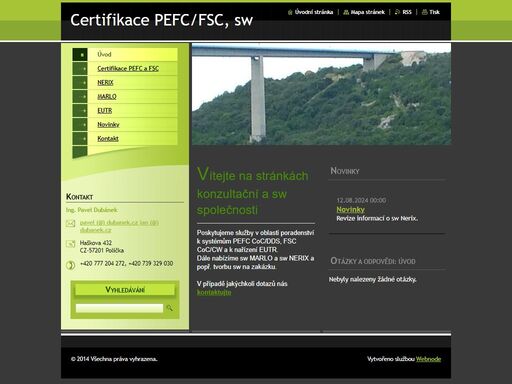The image size is (512, 384).
Task: Click the Vyhledávání search heading
Action: (125, 290)
